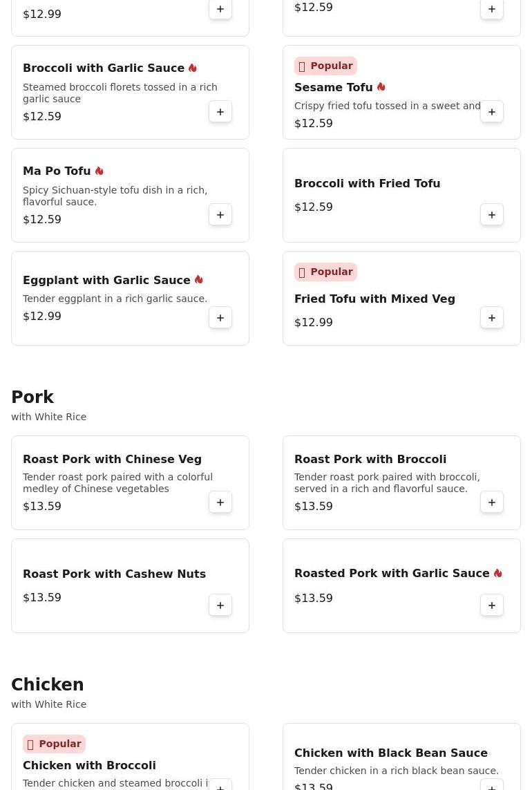This screenshot has height=790, width=532.
Task: Add Roasted Pork with Garlic Sauce
Action: [x=492, y=605]
